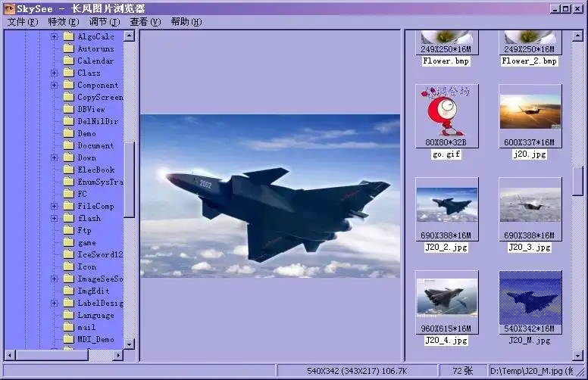Click the game folder icon
Viewport: 588px width, 380px height.
click(69, 242)
